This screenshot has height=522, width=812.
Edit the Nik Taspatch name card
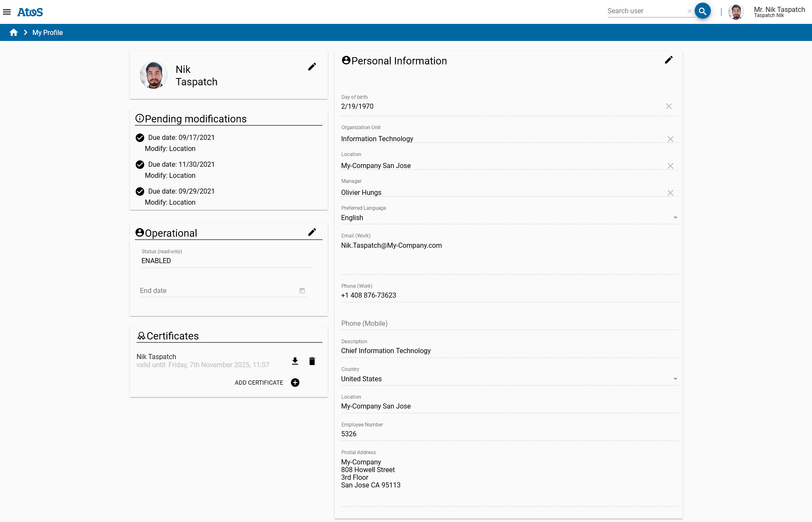point(312,67)
